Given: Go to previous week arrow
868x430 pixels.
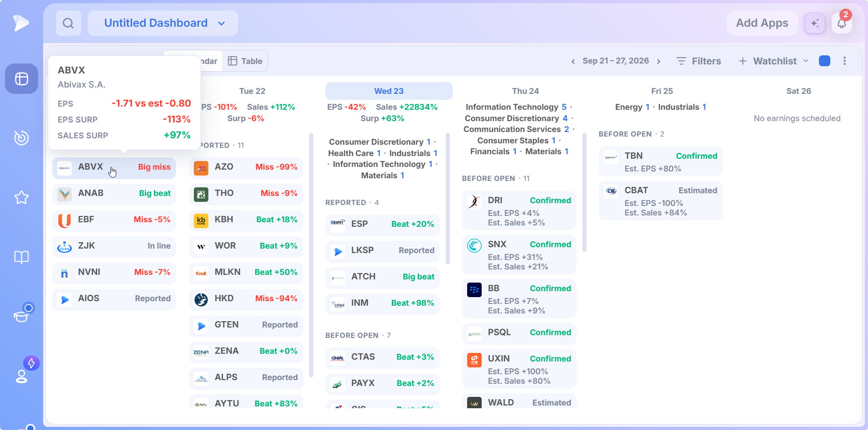Looking at the screenshot, I should coord(573,61).
